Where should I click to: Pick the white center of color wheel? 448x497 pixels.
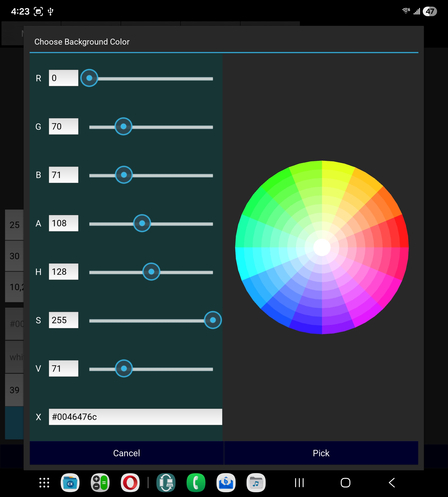(x=322, y=247)
